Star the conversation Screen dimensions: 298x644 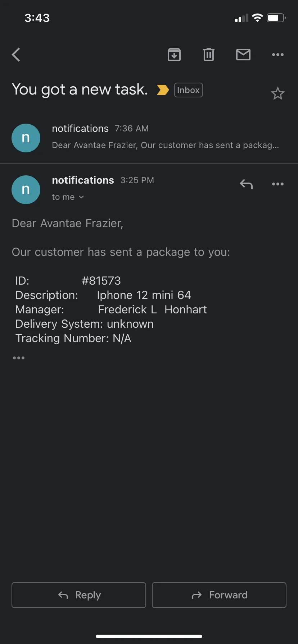277,93
